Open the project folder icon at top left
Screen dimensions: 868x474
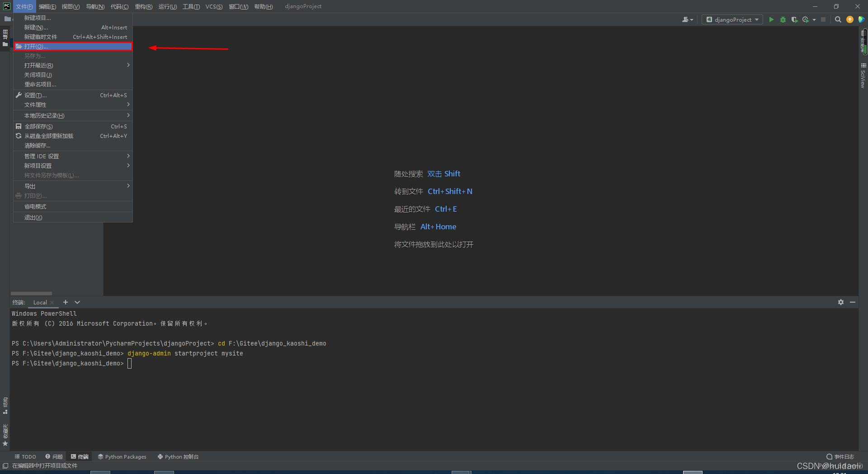[7, 19]
